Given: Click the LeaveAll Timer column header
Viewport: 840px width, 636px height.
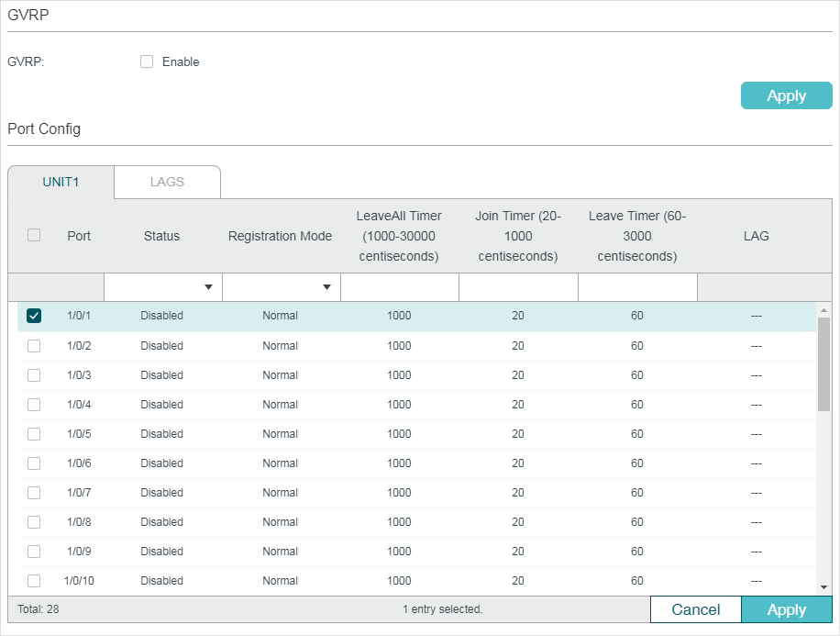Looking at the screenshot, I should point(399,236).
